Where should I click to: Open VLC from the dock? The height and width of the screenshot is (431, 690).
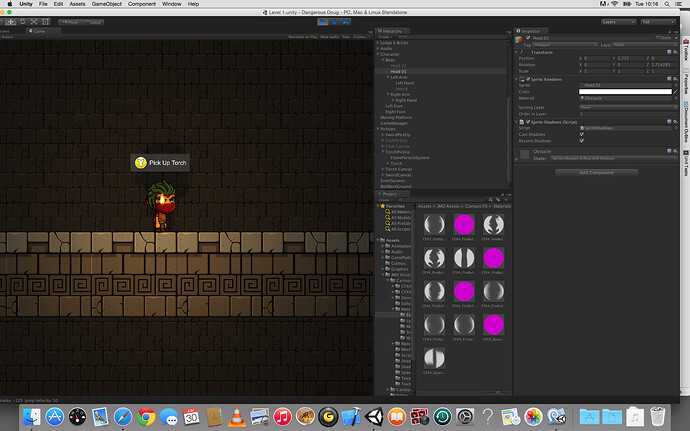tap(237, 416)
